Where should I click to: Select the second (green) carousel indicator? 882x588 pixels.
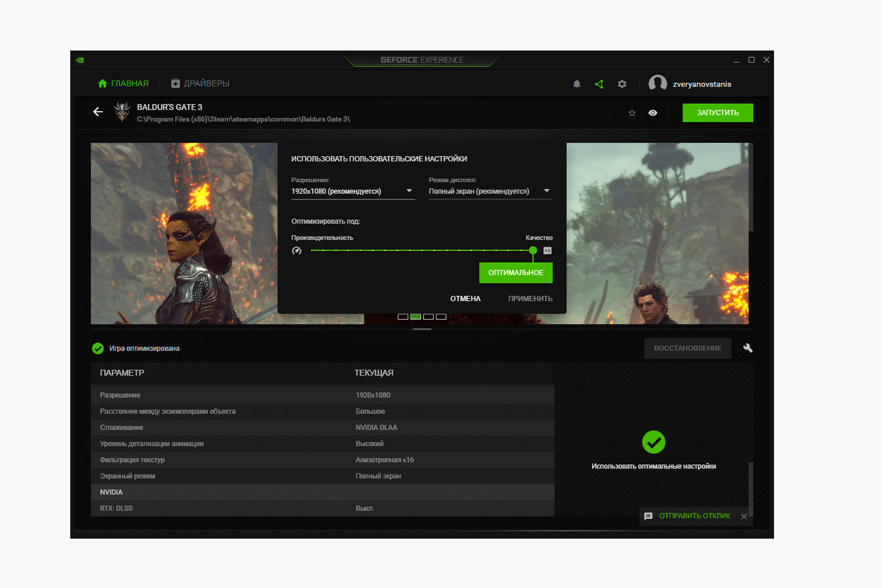point(415,317)
